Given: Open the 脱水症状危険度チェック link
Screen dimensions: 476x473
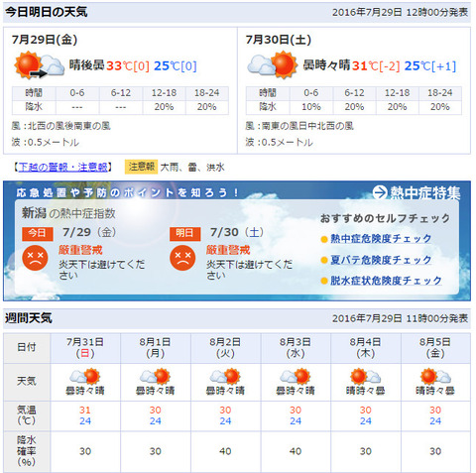Looking at the screenshot, I should pos(386,281).
